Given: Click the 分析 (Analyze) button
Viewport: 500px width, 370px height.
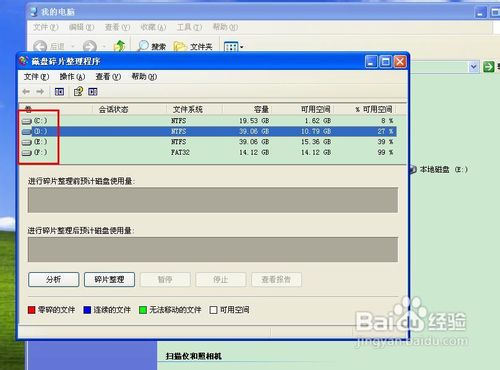Looking at the screenshot, I should (54, 279).
